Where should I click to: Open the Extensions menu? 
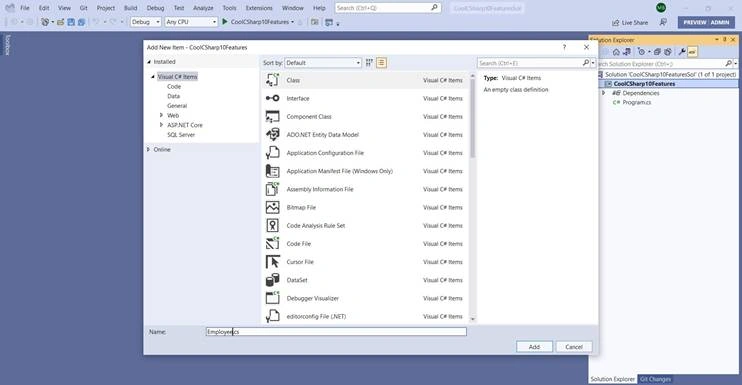[259, 8]
